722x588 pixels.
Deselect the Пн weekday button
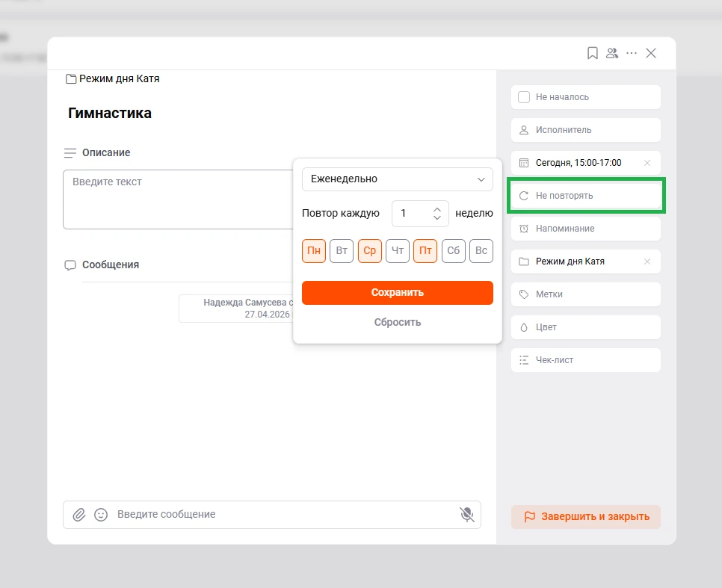point(314,251)
